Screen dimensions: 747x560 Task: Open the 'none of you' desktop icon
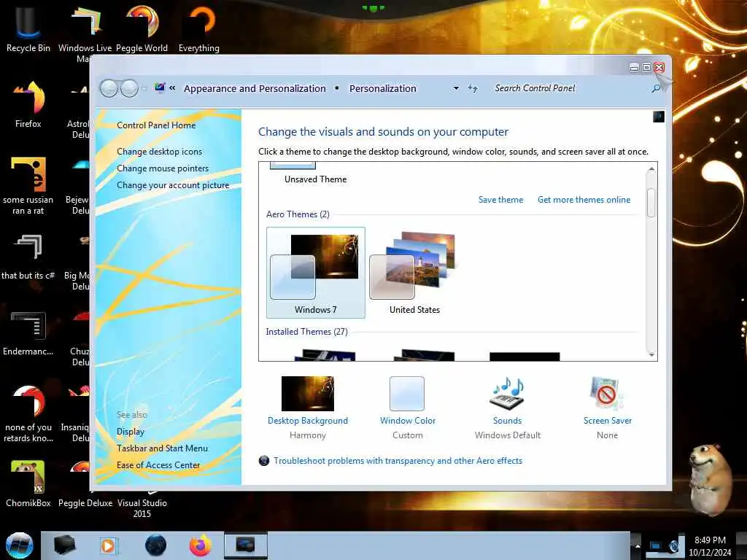[28, 413]
